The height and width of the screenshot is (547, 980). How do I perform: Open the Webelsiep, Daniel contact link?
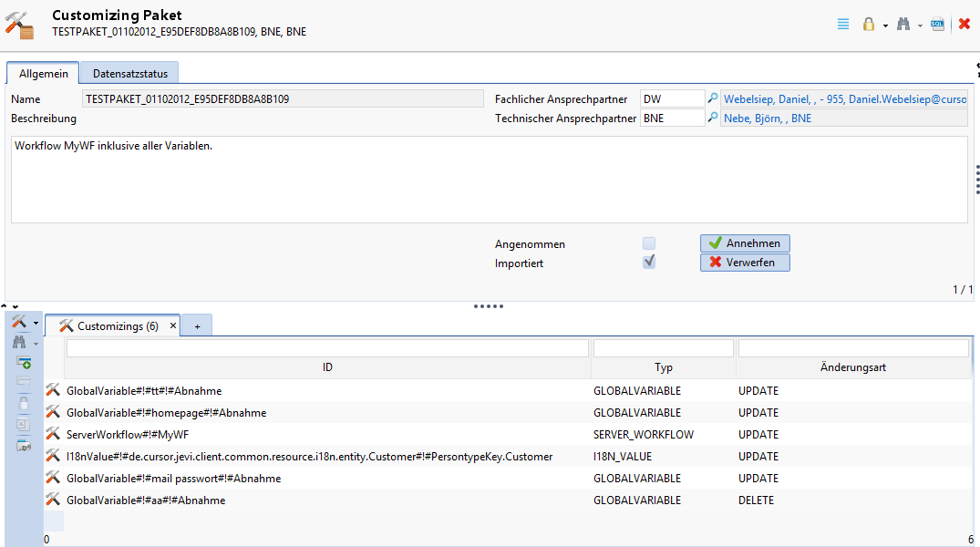click(844, 98)
